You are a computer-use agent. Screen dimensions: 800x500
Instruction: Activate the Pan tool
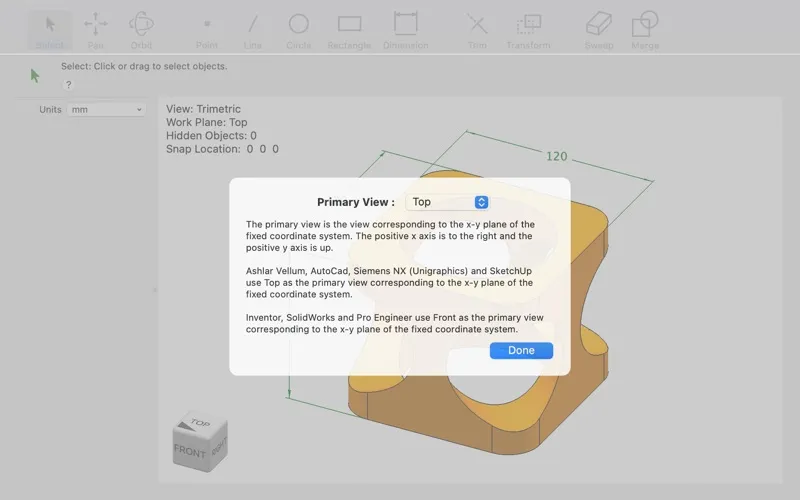click(x=95, y=31)
